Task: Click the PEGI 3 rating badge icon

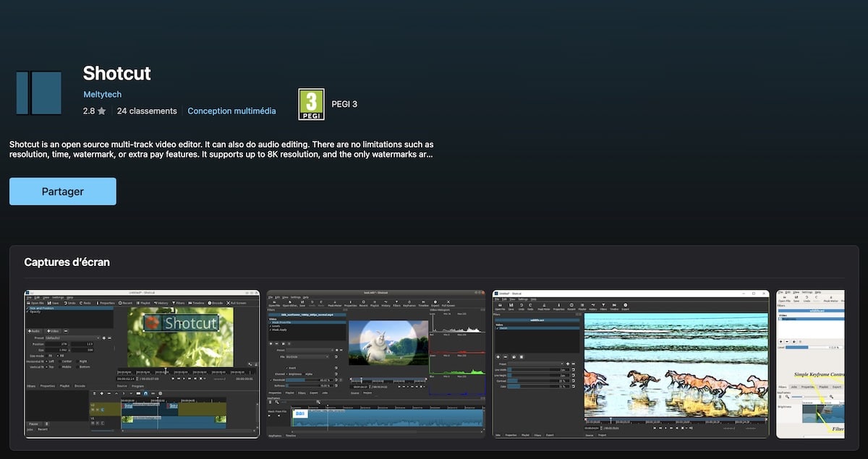Action: point(311,104)
